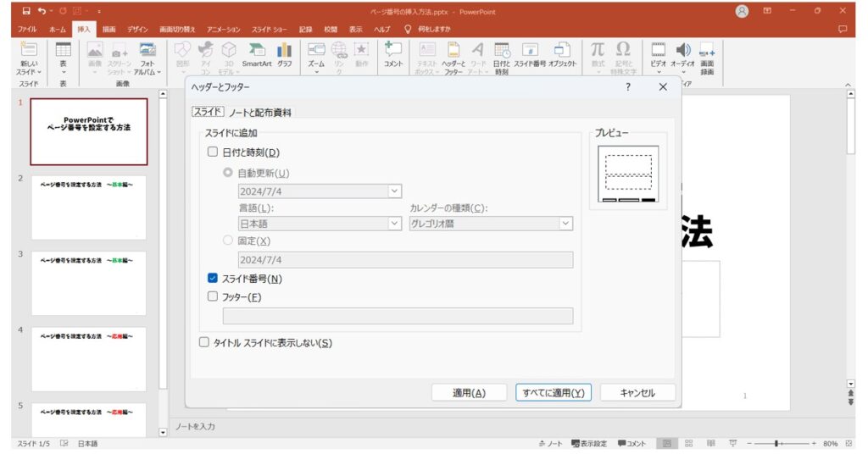
Task: Click the Slide Number ribbon icon
Action: click(530, 50)
